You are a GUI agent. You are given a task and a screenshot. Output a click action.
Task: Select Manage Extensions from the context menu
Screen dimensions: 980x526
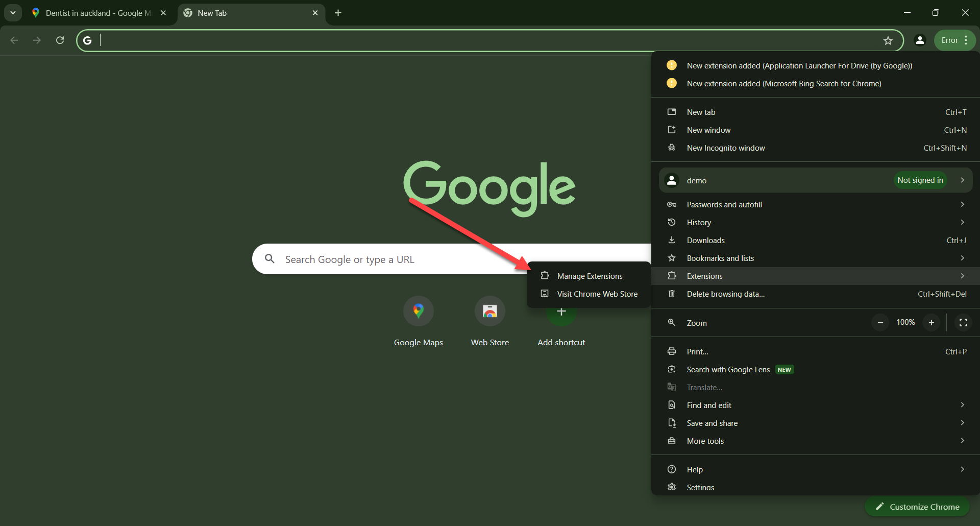click(590, 276)
